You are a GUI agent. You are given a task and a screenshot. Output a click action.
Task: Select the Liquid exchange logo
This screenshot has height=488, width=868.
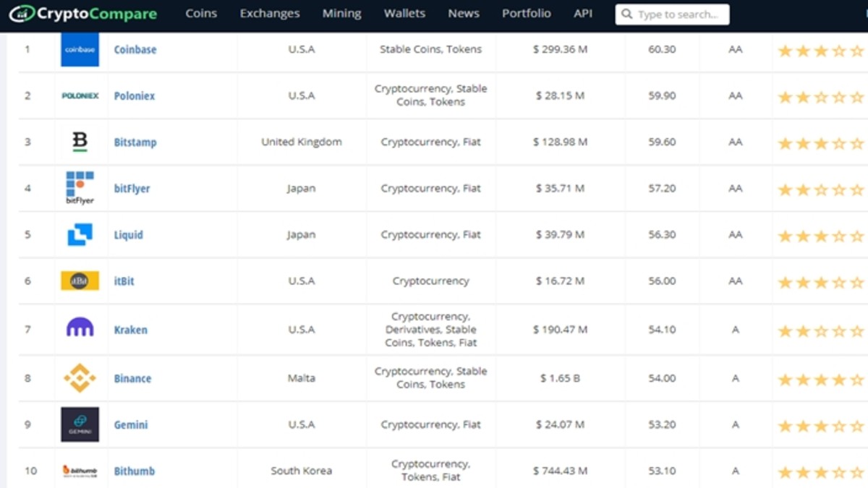click(80, 234)
